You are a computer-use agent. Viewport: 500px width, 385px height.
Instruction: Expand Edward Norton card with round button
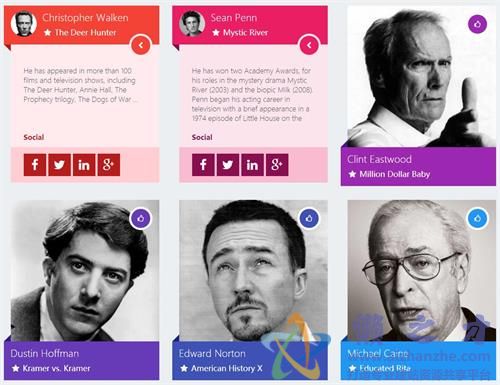[x=309, y=219]
